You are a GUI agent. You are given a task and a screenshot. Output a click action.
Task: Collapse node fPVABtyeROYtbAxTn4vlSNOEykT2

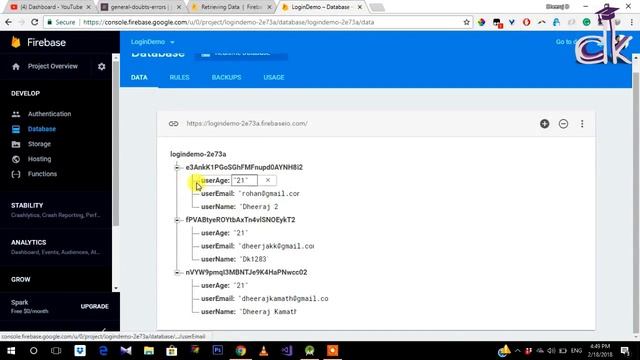click(177, 220)
